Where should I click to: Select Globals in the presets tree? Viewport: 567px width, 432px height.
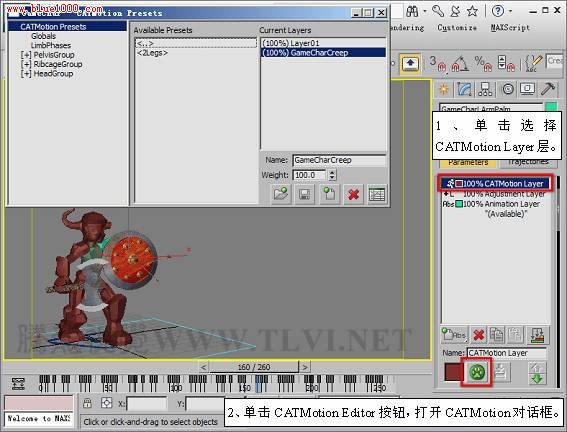(x=43, y=36)
